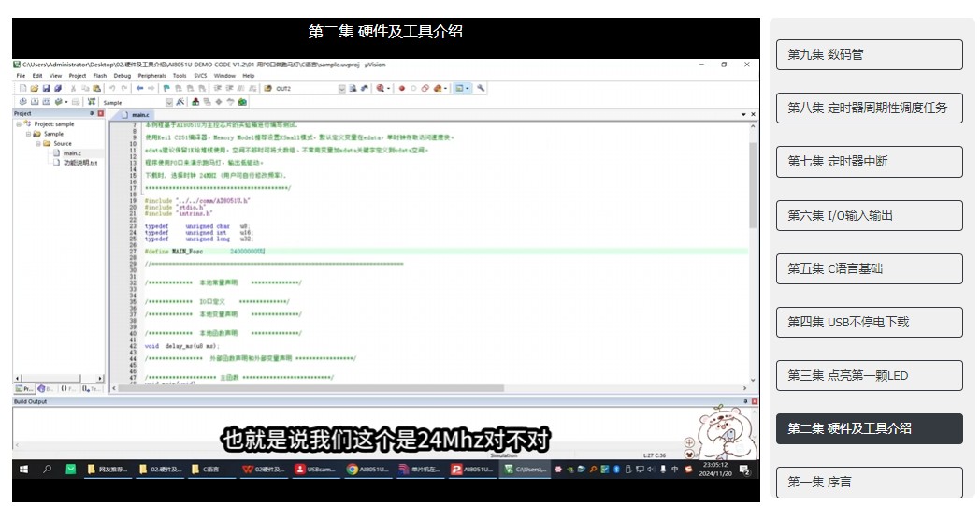Navigate backwards with the blue left arrow
The image size is (980, 506).
pos(140,88)
